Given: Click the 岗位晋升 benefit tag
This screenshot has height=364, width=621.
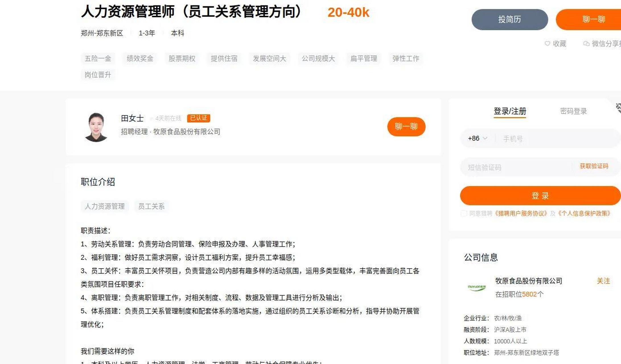Looking at the screenshot, I should 98,75.
